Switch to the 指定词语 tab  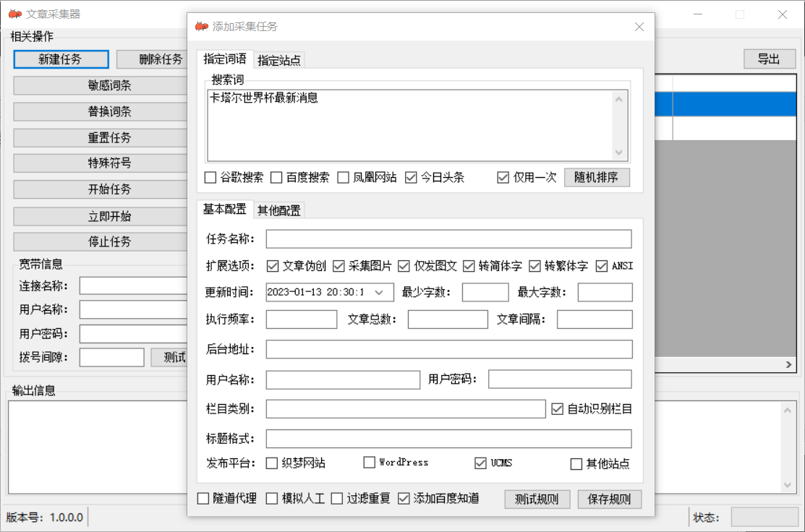pos(224,59)
